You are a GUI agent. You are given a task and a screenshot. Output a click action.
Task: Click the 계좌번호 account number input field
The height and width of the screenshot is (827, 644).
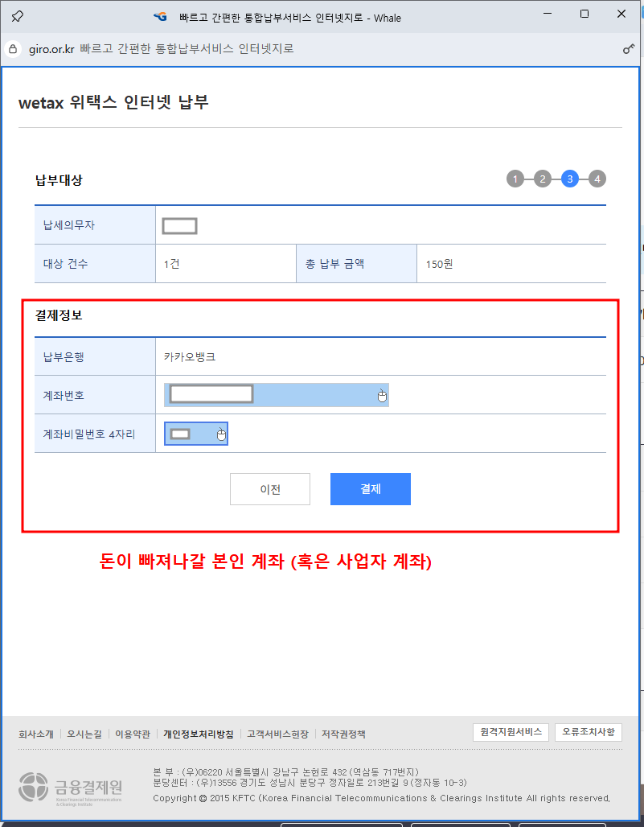point(210,393)
